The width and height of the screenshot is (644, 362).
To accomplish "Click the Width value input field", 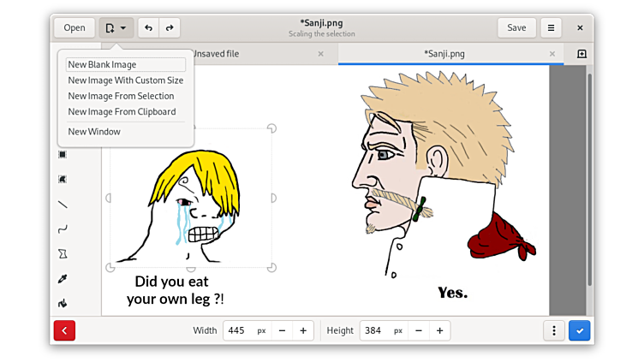I will [x=238, y=330].
